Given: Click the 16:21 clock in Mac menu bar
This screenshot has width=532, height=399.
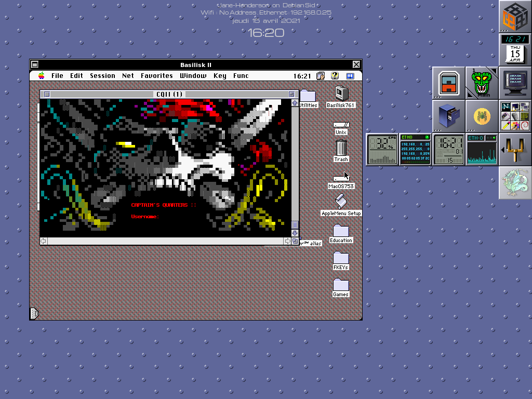Looking at the screenshot, I should coord(302,76).
